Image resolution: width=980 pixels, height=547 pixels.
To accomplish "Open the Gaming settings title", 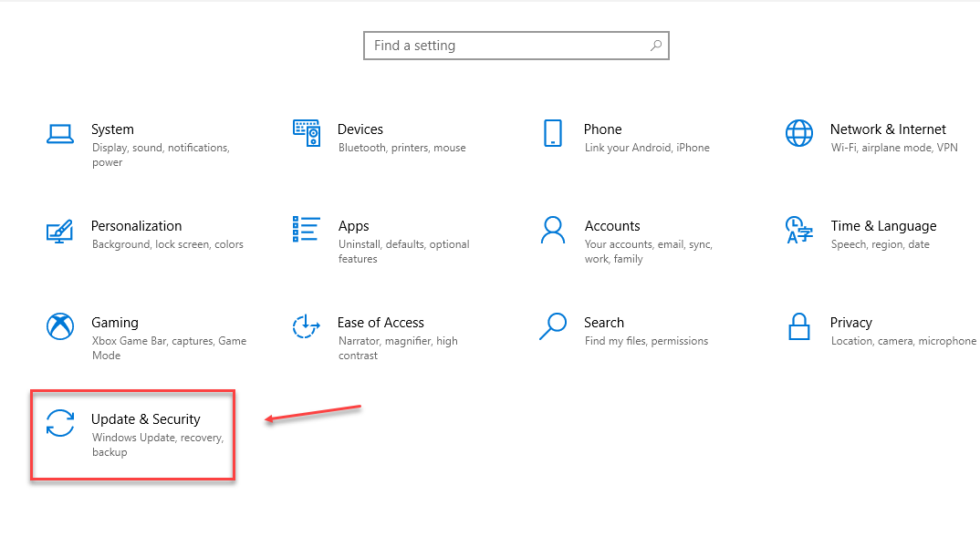I will click(x=115, y=323).
